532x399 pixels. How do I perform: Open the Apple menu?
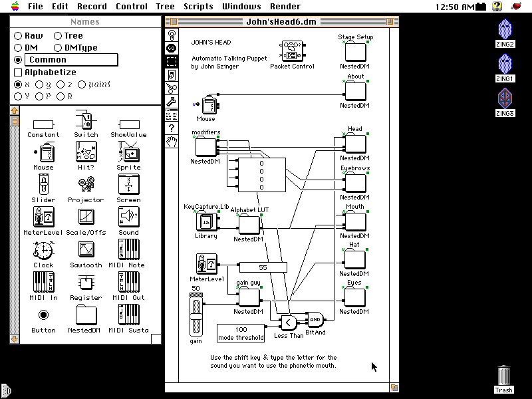[15, 6]
